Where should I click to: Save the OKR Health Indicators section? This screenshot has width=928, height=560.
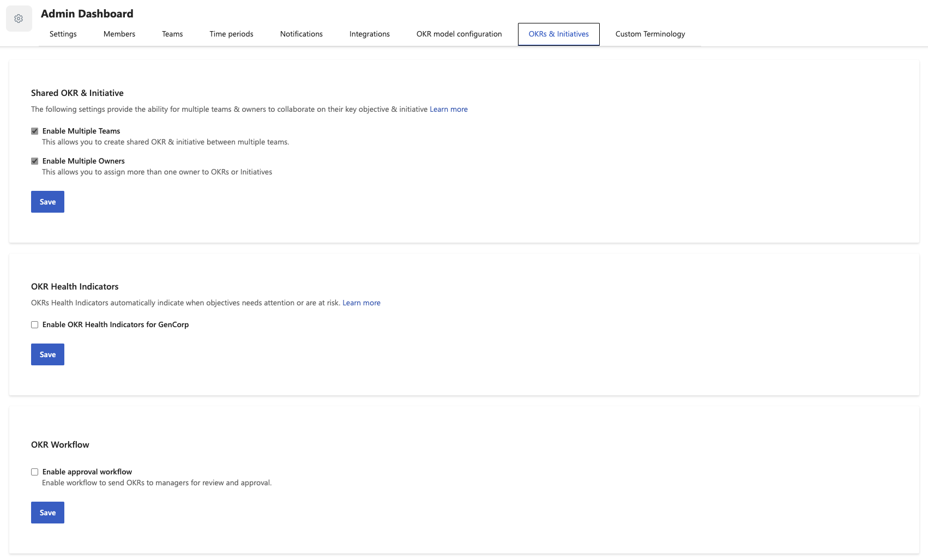(x=47, y=354)
